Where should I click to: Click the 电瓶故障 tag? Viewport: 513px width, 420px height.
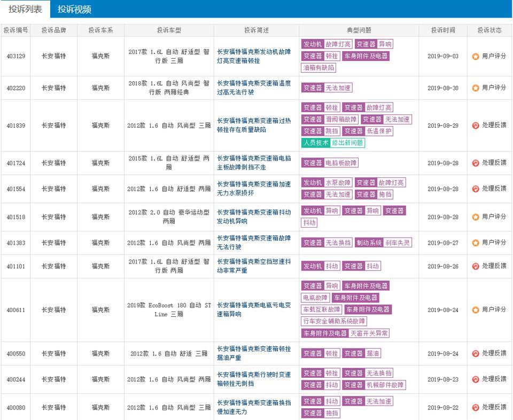pos(315,298)
